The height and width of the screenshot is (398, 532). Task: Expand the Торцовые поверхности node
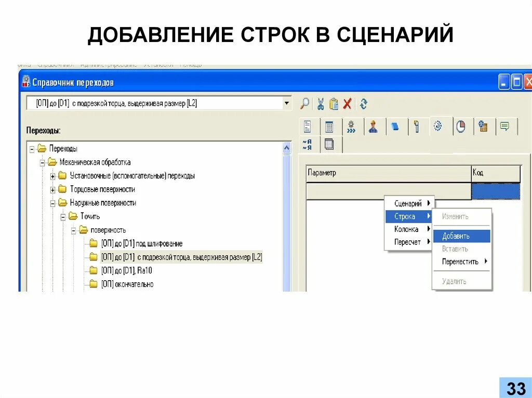pos(52,190)
